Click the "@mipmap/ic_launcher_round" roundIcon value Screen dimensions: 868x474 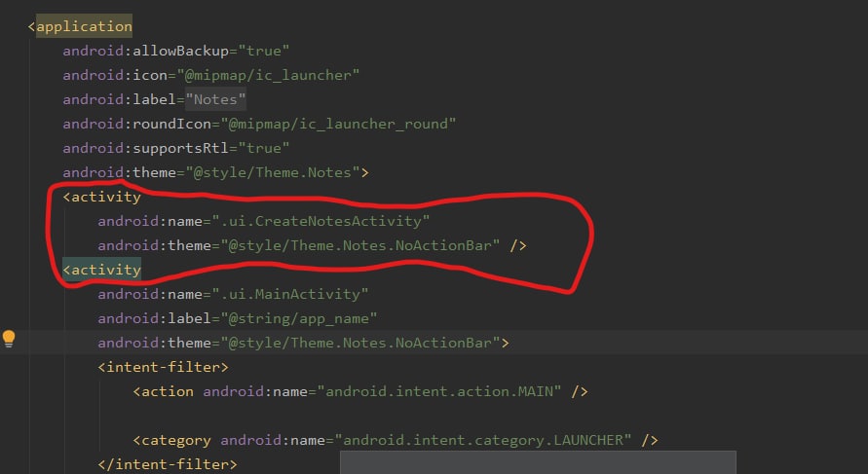(338, 124)
